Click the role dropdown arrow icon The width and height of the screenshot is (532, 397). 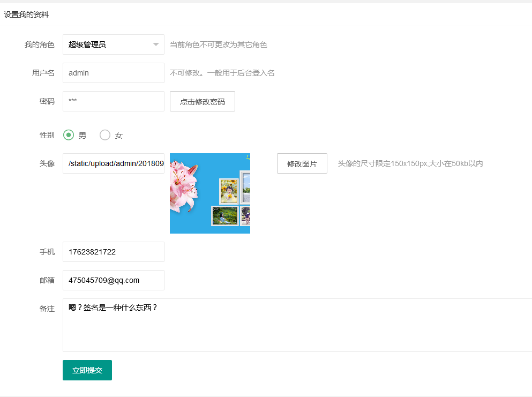[155, 44]
